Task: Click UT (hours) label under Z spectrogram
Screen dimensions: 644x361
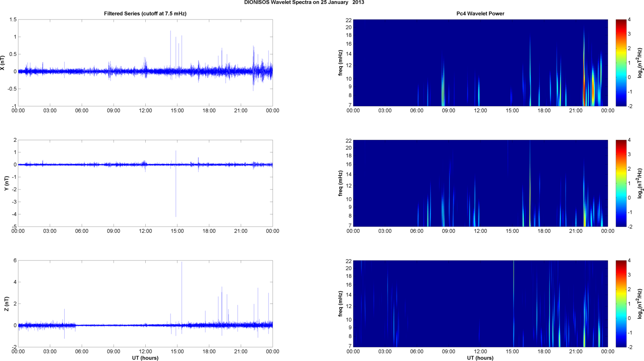Action: (x=480, y=358)
